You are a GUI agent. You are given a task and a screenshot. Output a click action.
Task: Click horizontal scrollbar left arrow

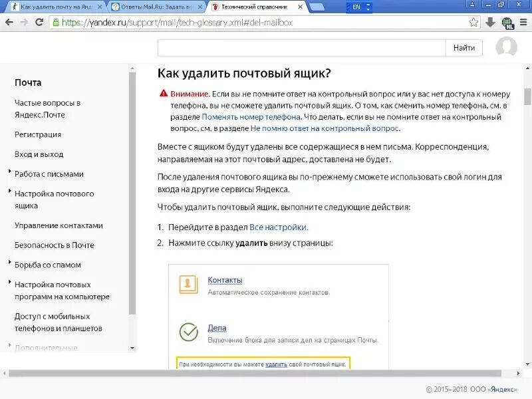click(4, 374)
